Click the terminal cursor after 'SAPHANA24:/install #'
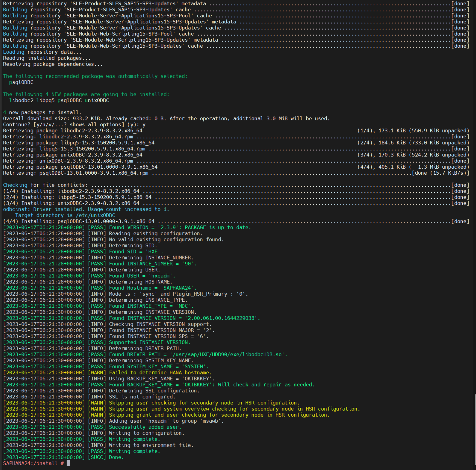This screenshot has height=470, width=476. 68,463
